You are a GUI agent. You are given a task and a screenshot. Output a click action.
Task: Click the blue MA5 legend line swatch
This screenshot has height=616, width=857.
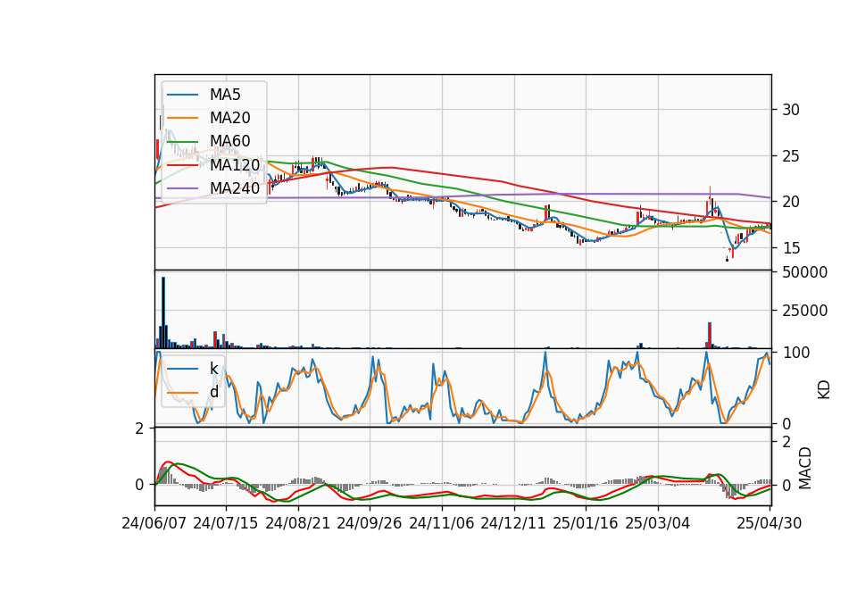tap(182, 96)
